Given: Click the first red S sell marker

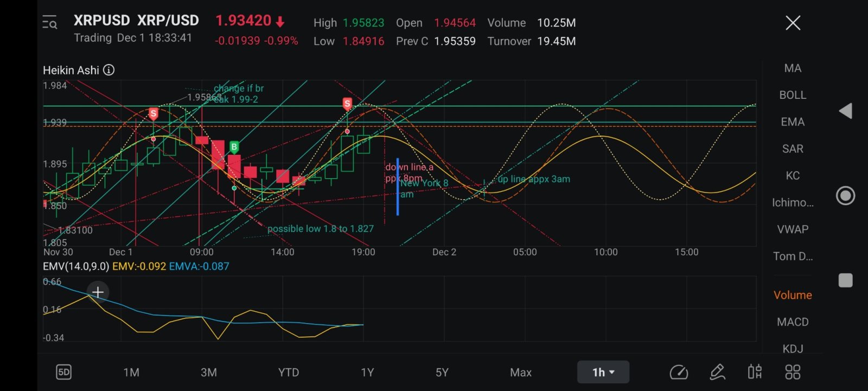Looking at the screenshot, I should [154, 113].
